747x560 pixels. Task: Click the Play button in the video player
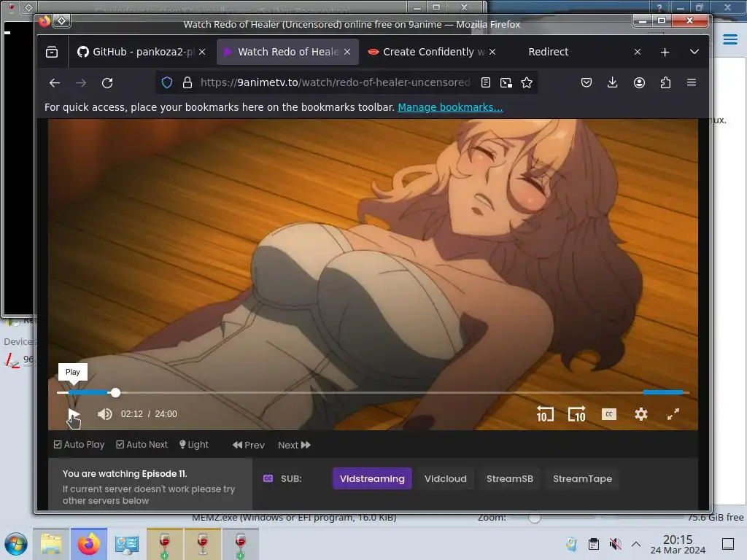[x=74, y=414]
